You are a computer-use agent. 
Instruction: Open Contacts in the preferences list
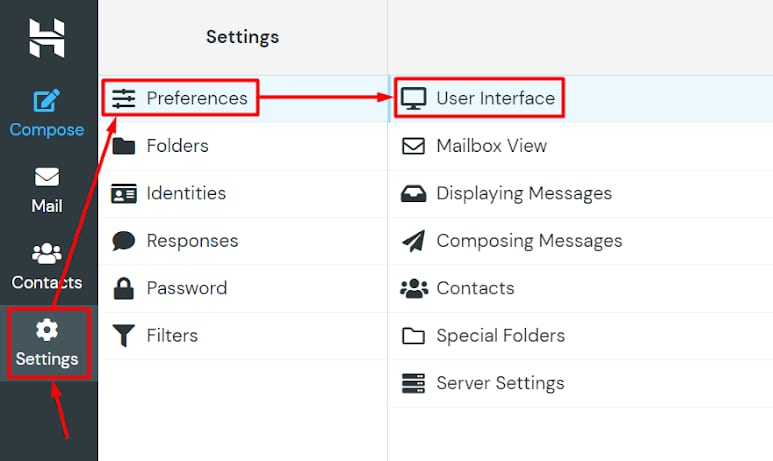475,288
